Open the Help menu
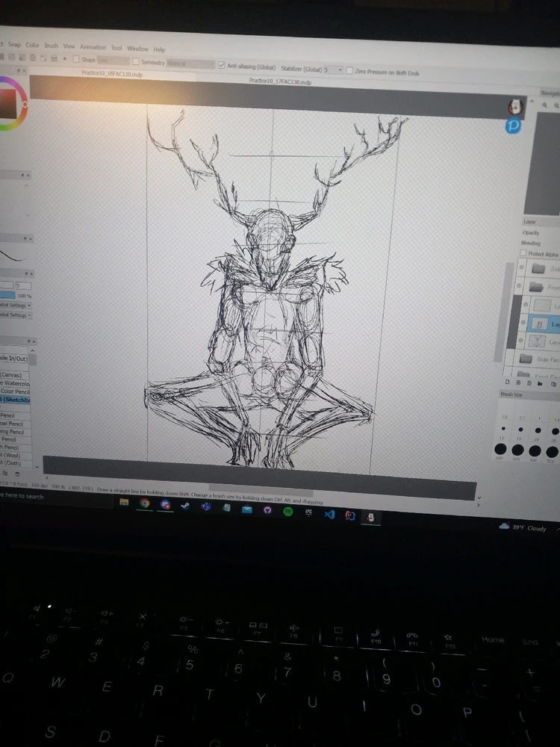The height and width of the screenshot is (747, 560). [159, 49]
